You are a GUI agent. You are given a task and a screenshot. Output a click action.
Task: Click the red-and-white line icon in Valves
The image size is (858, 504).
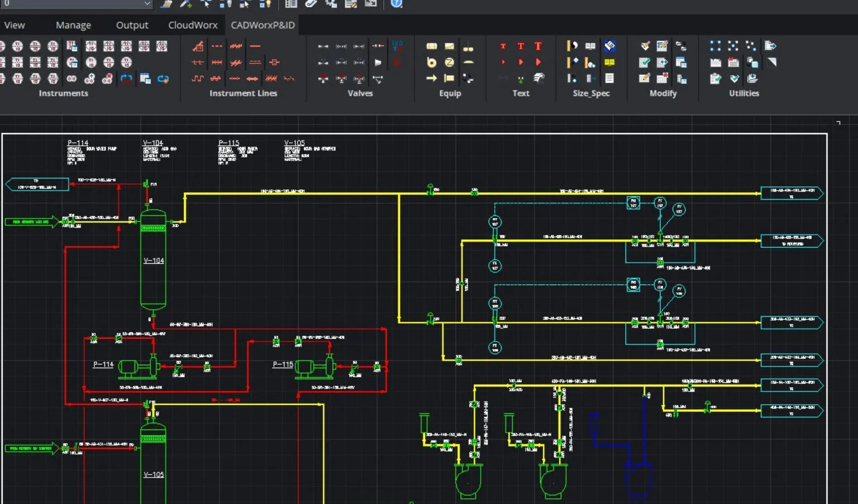coord(378,46)
